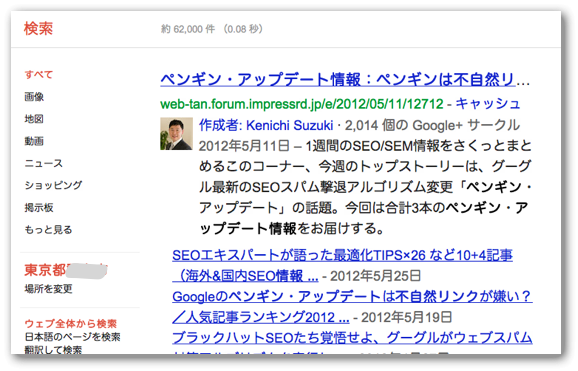578x371 pixels.
Task: Choose 日本語のページを検索 option
Action: [x=72, y=336]
